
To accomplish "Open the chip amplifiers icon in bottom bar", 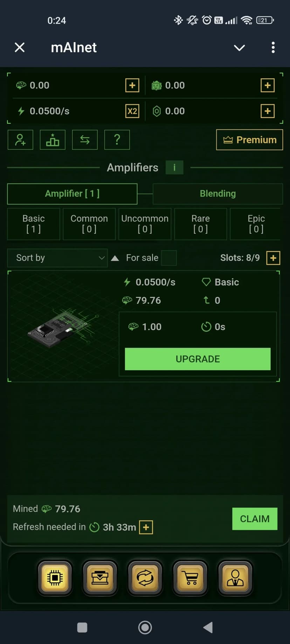I will [x=55, y=578].
